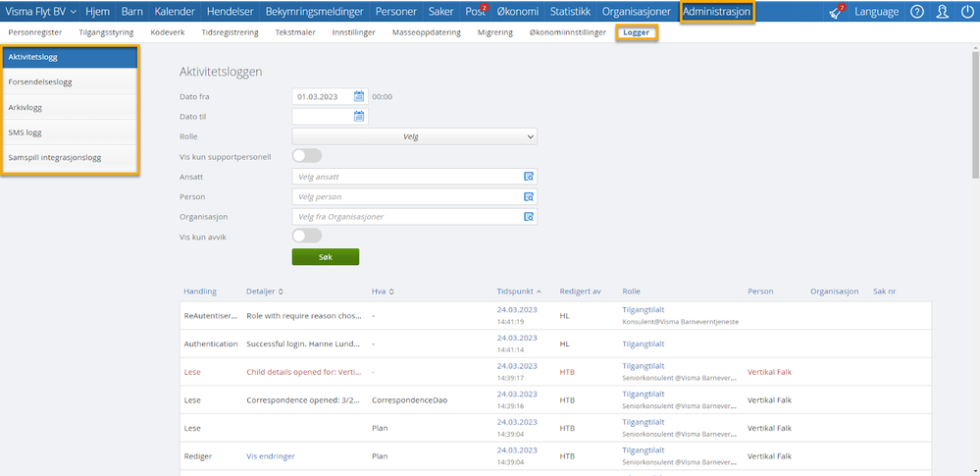Open calendar picker for Dato til

359,116
